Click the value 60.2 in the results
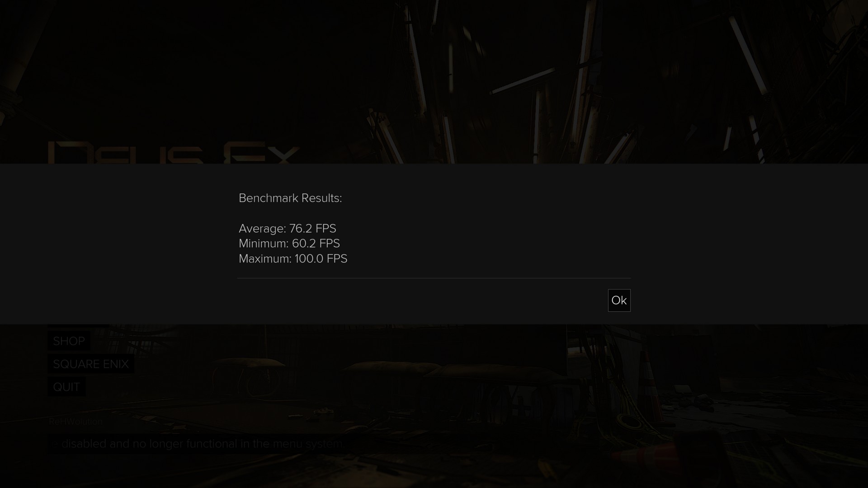Image resolution: width=868 pixels, height=488 pixels. 304,244
